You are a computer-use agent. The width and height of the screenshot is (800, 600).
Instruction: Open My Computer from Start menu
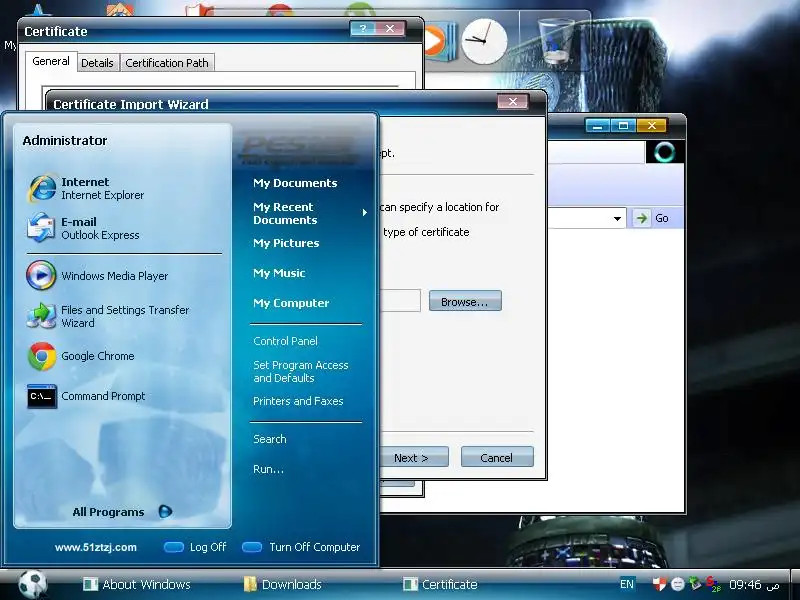click(291, 303)
